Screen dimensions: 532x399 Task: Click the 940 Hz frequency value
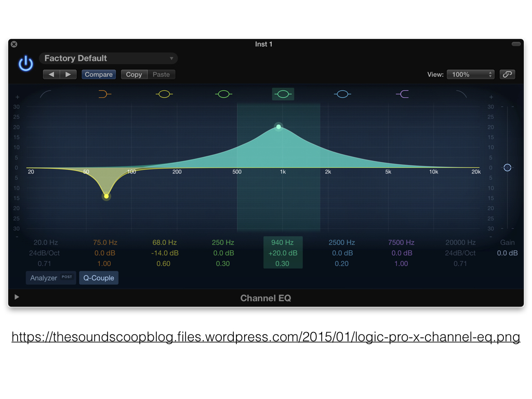tap(282, 242)
